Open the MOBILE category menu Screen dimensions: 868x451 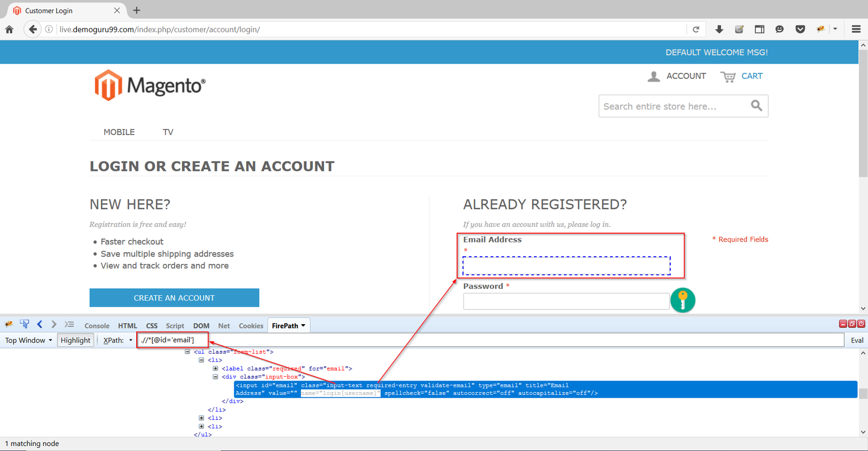pyautogui.click(x=119, y=132)
